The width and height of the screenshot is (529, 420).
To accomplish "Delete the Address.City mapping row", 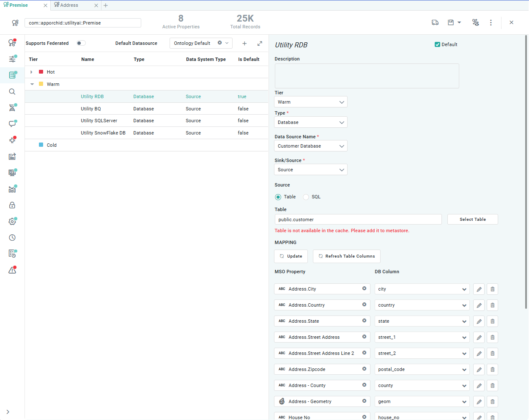I will (492, 289).
